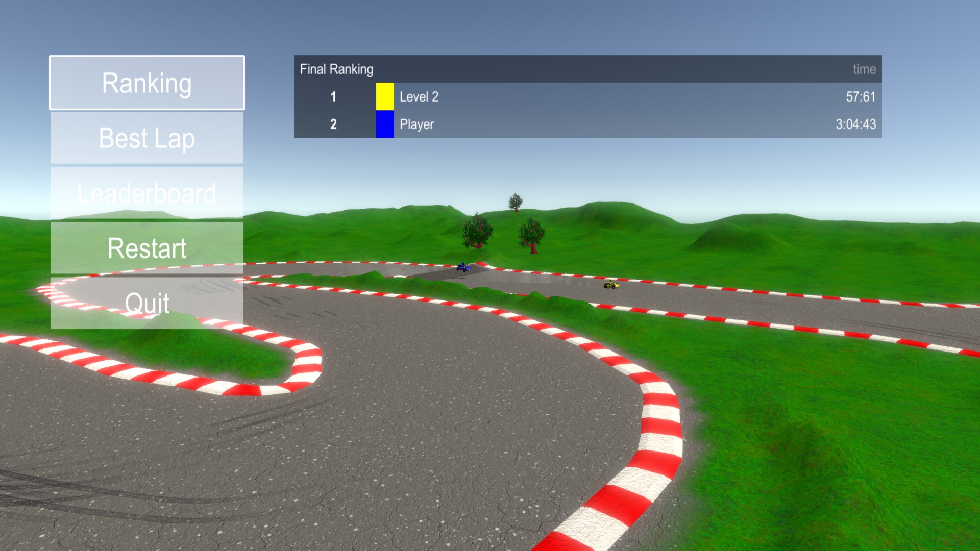The image size is (980, 551).
Task: Click the blue Player color swatch
Action: coord(385,124)
